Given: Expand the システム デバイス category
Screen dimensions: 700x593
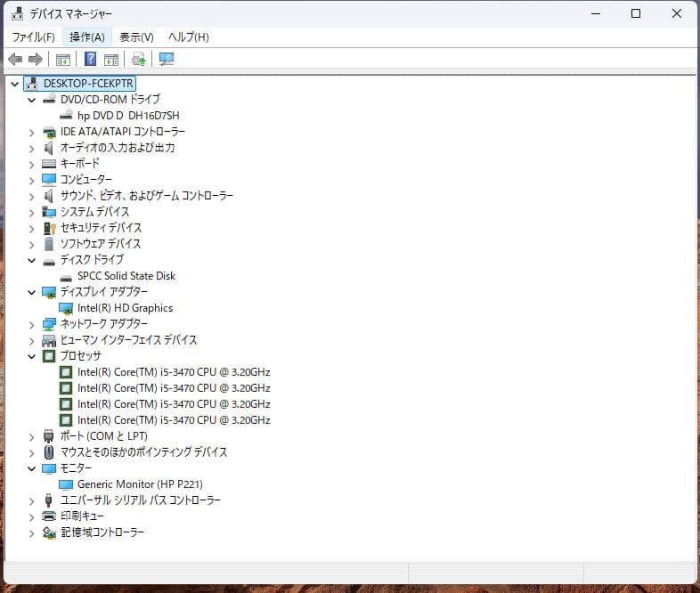Looking at the screenshot, I should pyautogui.click(x=32, y=213).
